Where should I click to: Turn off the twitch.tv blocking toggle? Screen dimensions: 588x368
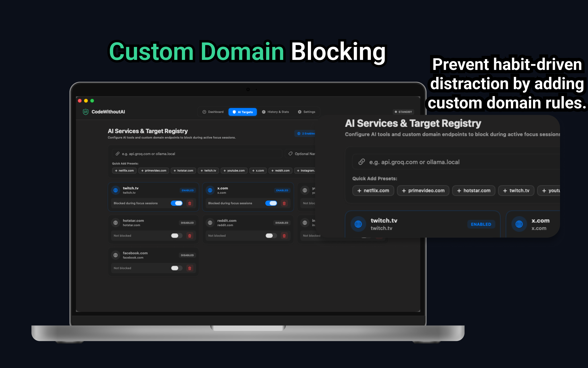tap(177, 203)
